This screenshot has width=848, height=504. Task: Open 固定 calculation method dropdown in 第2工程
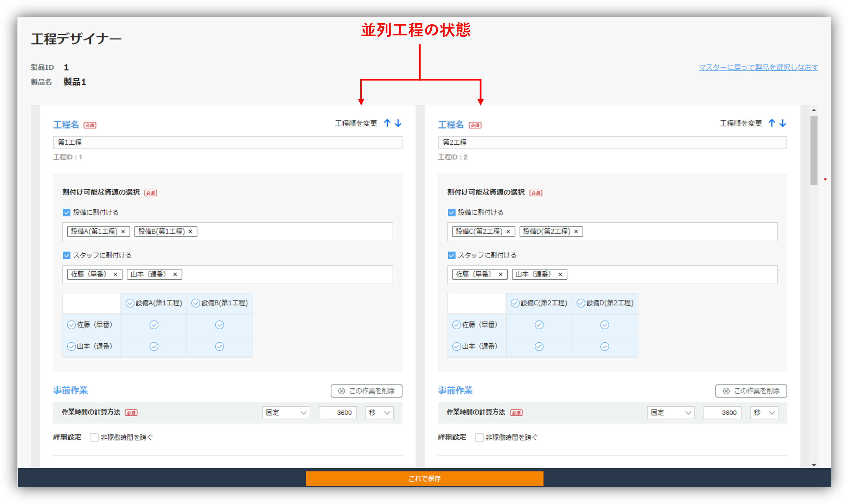coord(670,413)
